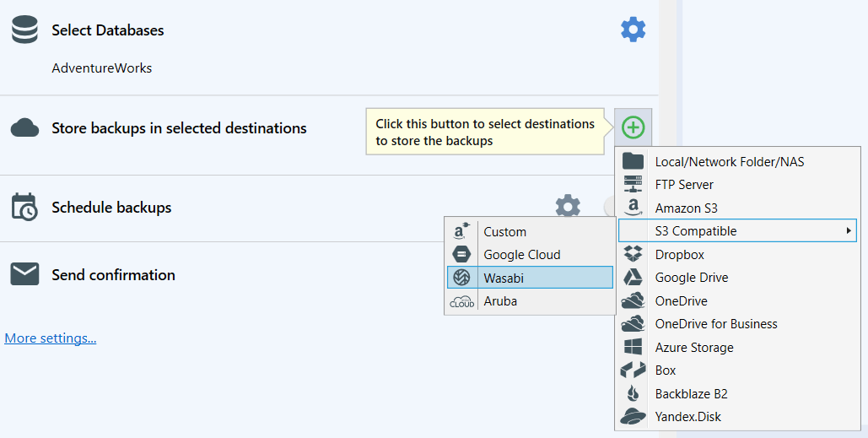
Task: Toggle the Schedule backups switch
Action: pyautogui.click(x=609, y=207)
